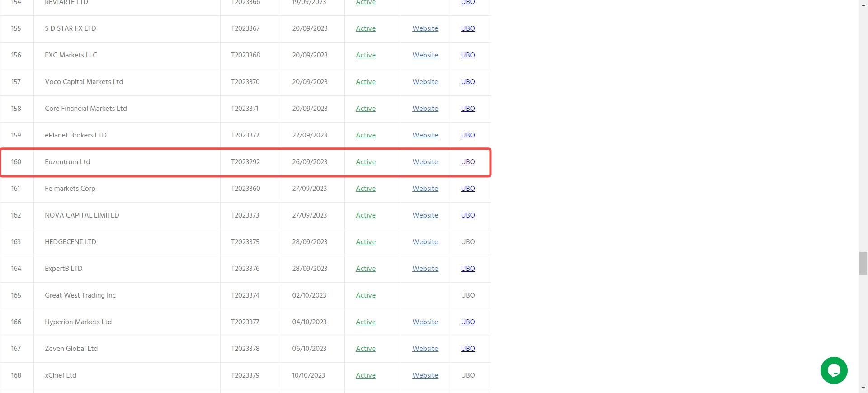Viewport: 868px width, 393px height.
Task: Select the date 10/10/2023
Action: tap(308, 375)
